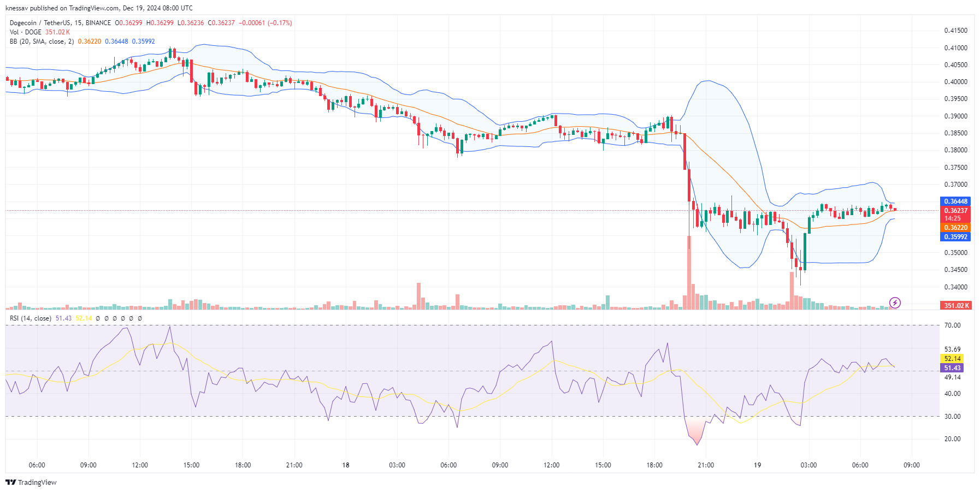Image resolution: width=980 pixels, height=492 pixels.
Task: Click the change value −0.00061 (−0.17%)
Action: (x=265, y=23)
